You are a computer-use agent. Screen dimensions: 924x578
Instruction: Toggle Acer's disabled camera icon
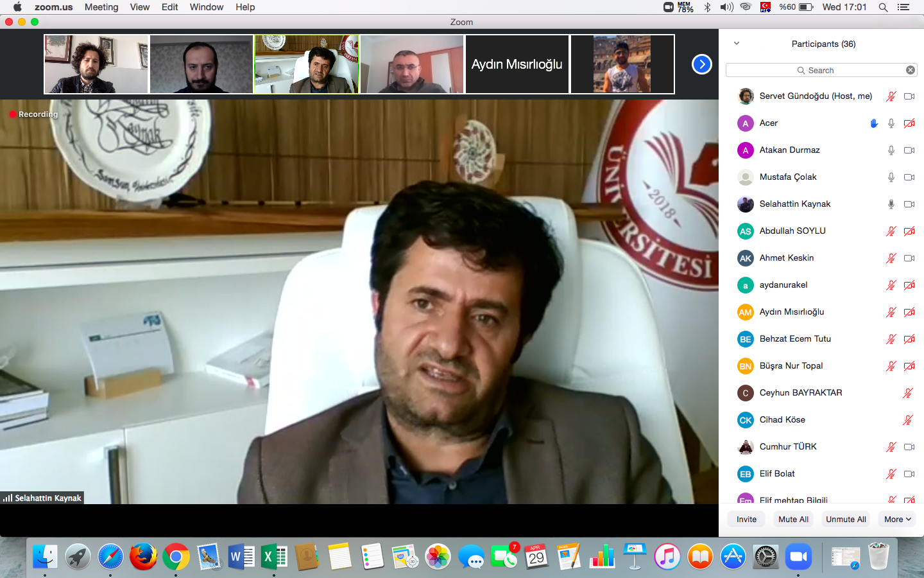(x=909, y=123)
